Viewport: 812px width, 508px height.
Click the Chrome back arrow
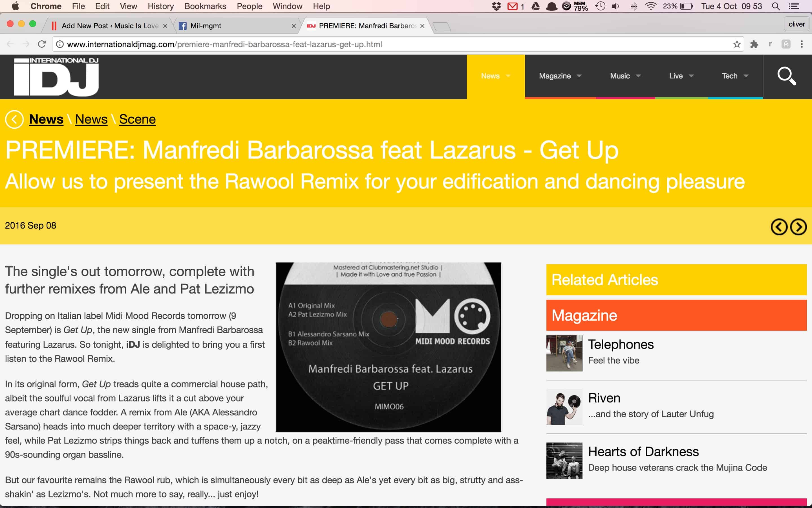pyautogui.click(x=10, y=44)
